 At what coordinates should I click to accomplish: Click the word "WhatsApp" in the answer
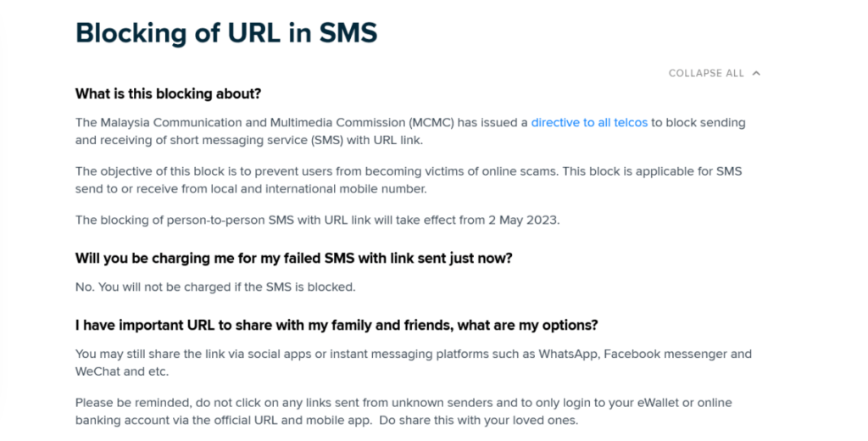tap(567, 354)
